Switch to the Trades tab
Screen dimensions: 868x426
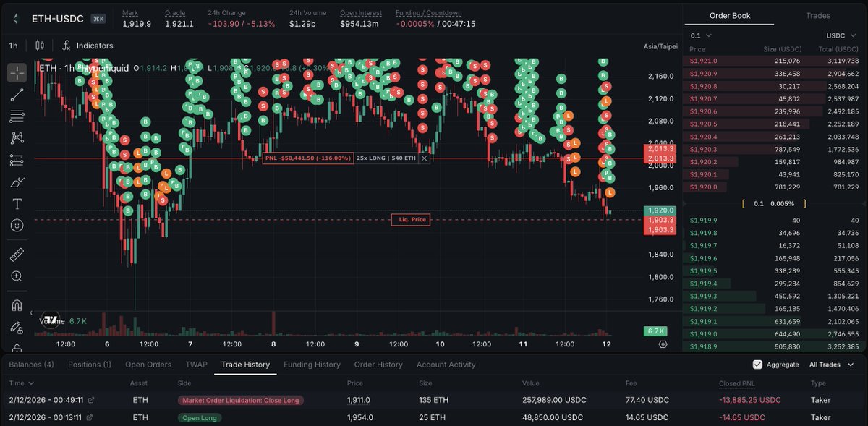817,16
